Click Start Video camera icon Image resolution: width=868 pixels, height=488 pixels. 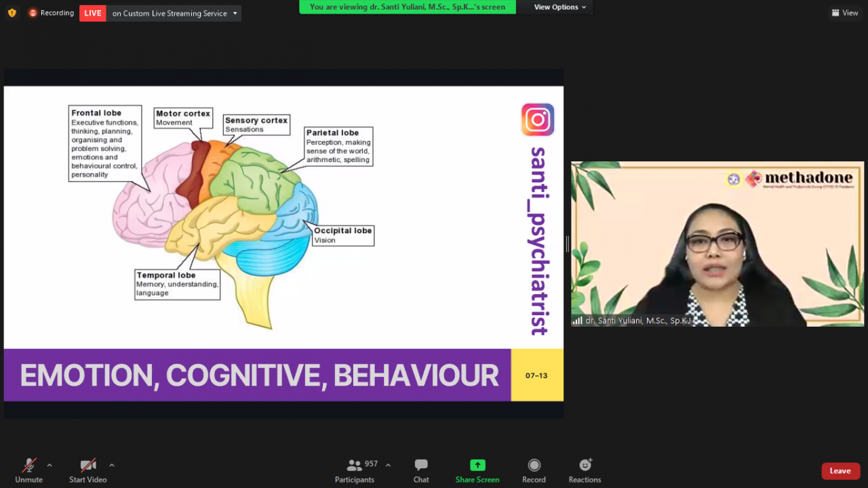point(88,466)
